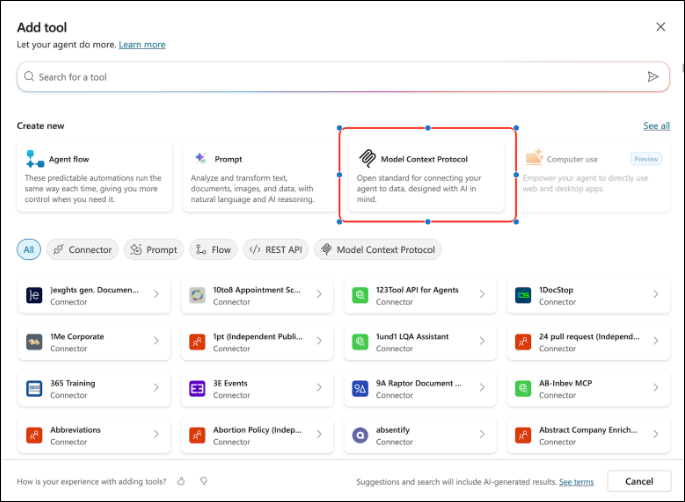Click the Jexghts gen. Document connector icon
This screenshot has width=685, height=502.
[34, 295]
